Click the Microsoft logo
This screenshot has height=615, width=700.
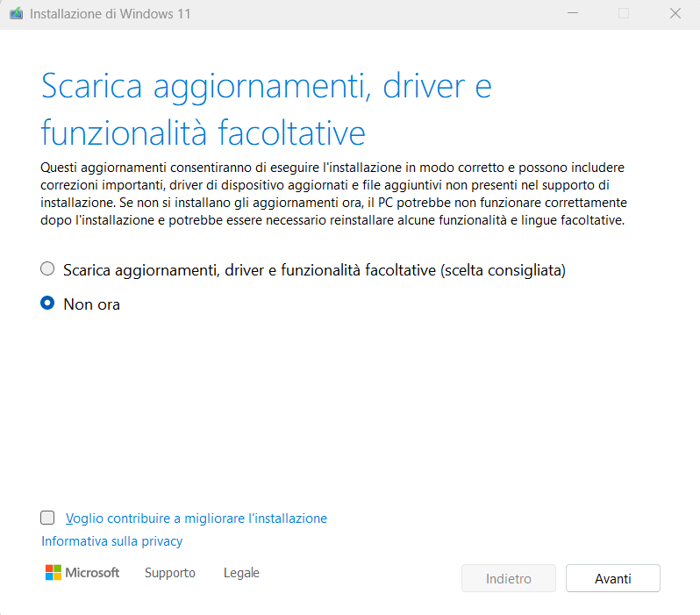point(82,573)
